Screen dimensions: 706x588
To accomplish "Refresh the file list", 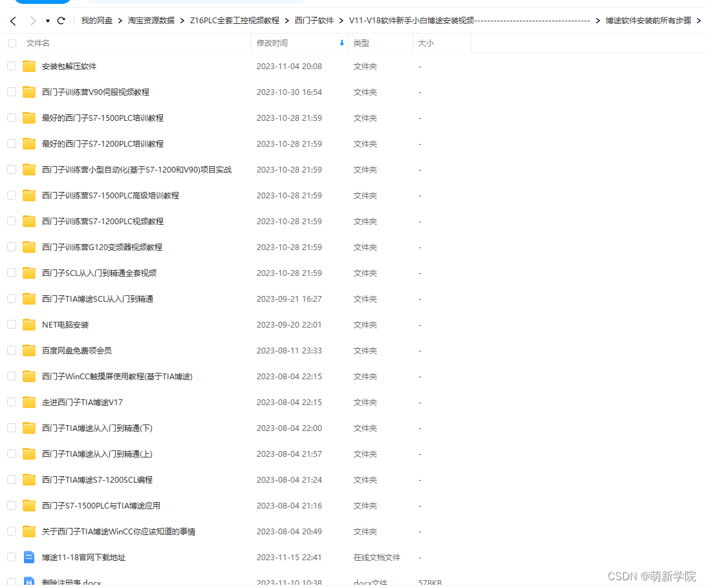I will 61,21.
